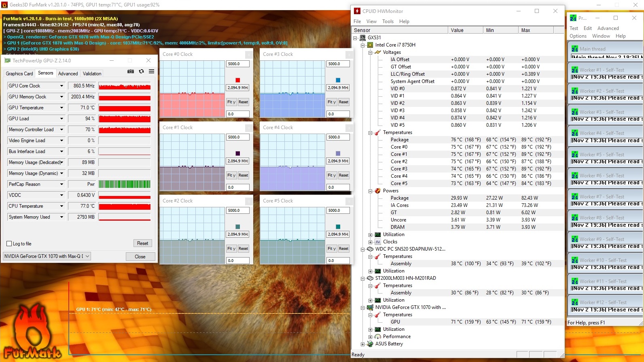This screenshot has height=362, width=644.
Task: Click the CPU Clocks icon in HWMonitor
Action: click(378, 242)
